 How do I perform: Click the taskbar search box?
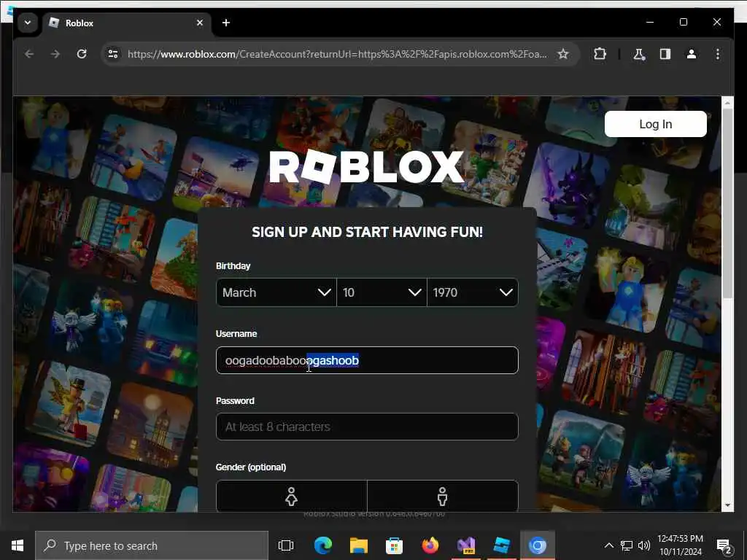pyautogui.click(x=152, y=545)
